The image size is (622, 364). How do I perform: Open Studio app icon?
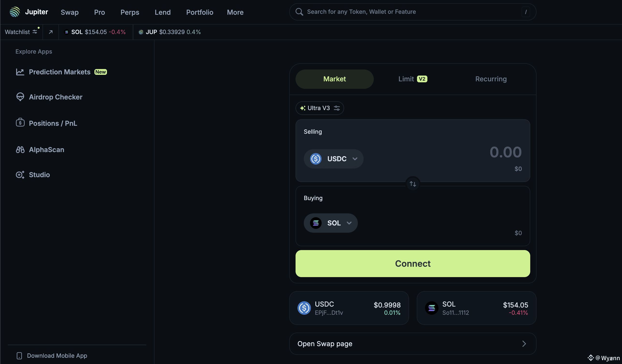(20, 175)
